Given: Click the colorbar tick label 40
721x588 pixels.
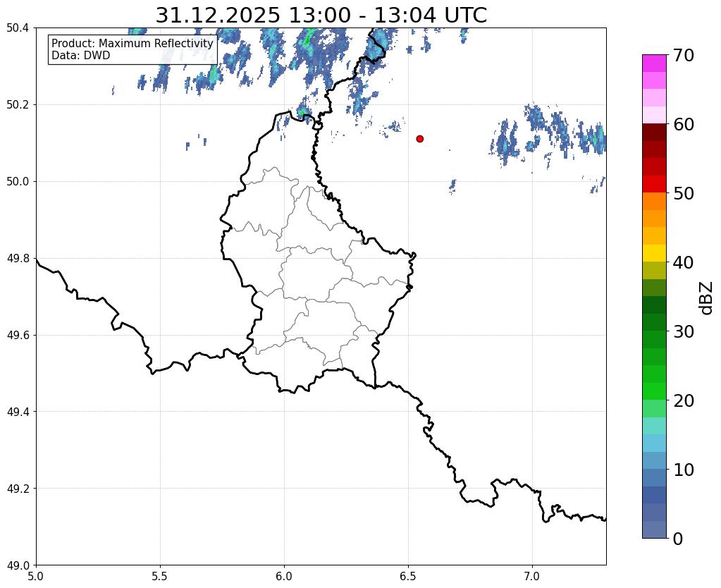Looking at the screenshot, I should [x=684, y=262].
